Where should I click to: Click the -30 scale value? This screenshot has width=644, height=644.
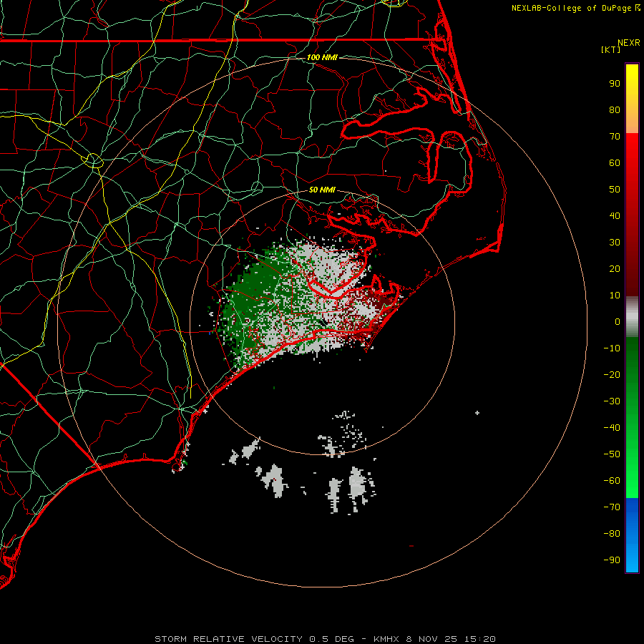click(612, 401)
